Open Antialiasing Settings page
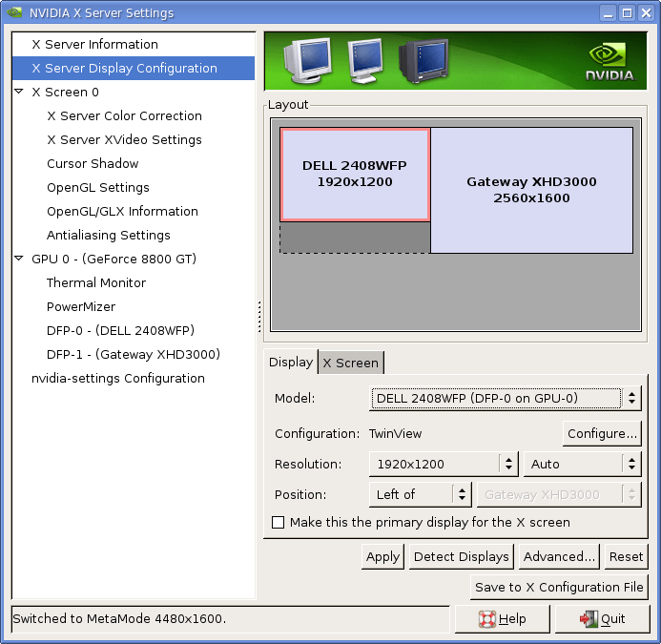 (x=109, y=235)
